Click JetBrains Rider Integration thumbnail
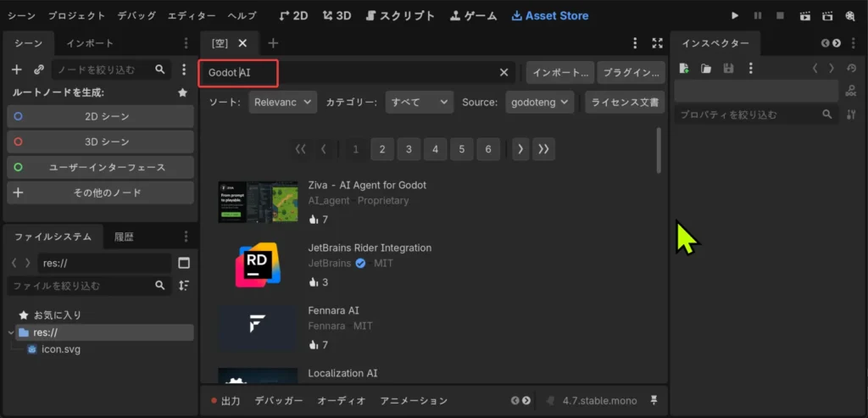This screenshot has height=418, width=868. point(258,265)
